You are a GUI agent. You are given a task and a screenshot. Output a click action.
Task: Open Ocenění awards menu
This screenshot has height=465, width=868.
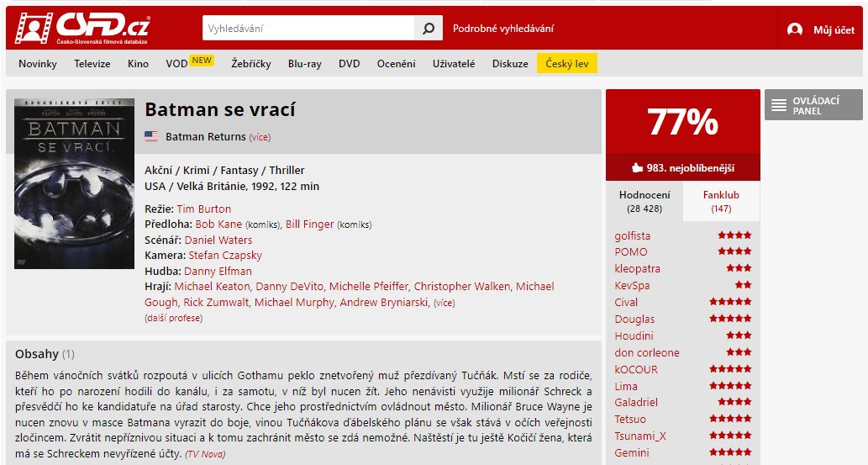point(396,64)
